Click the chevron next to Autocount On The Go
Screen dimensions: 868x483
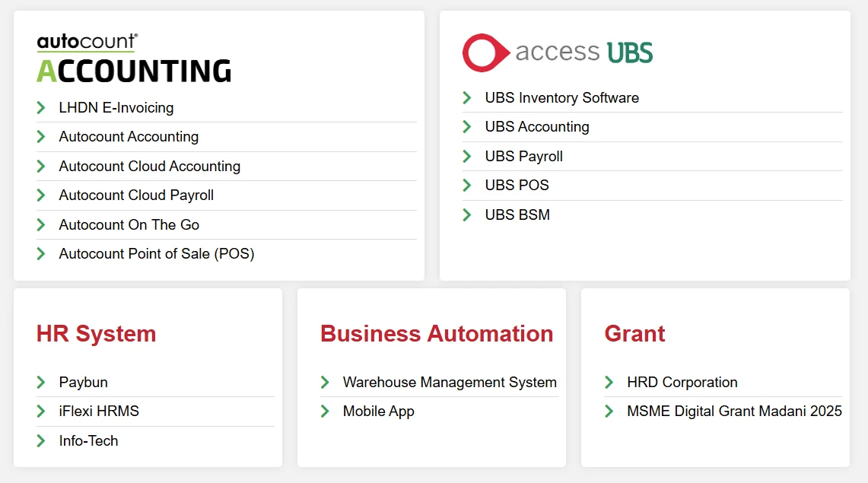point(41,224)
